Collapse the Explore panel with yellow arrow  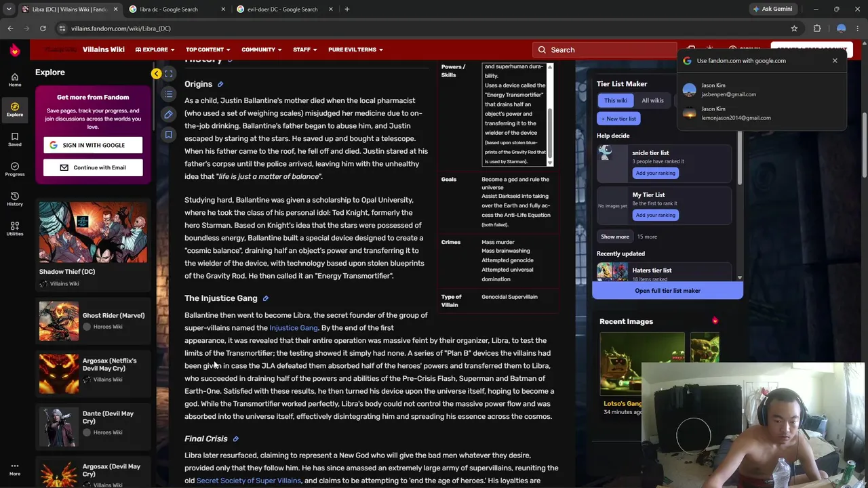[156, 73]
